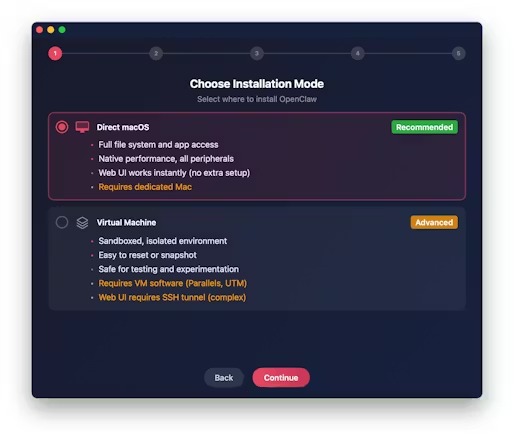The height and width of the screenshot is (440, 514).
Task: Jump to step 4 in progress bar
Action: pos(358,53)
